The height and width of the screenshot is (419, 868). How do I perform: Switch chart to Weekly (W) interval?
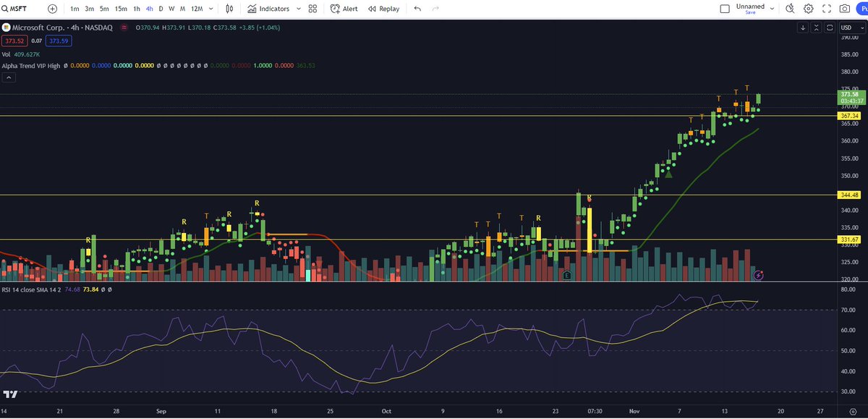point(172,9)
